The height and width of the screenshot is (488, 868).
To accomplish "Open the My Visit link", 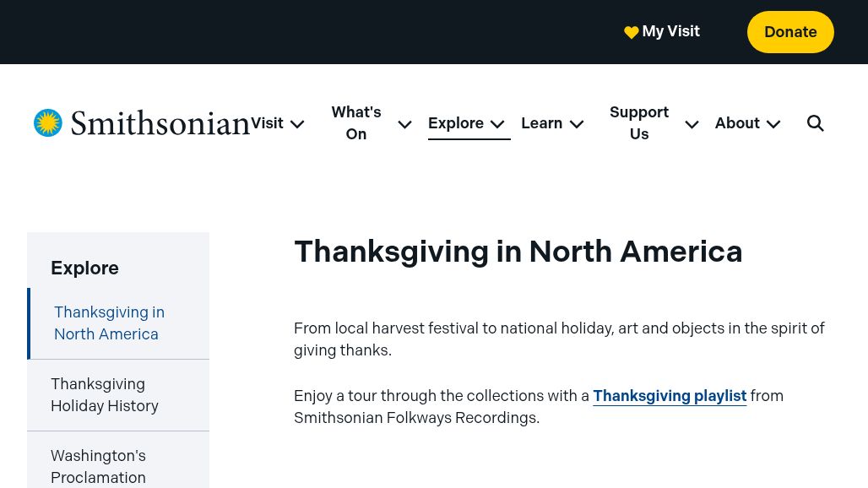I will coord(671,31).
